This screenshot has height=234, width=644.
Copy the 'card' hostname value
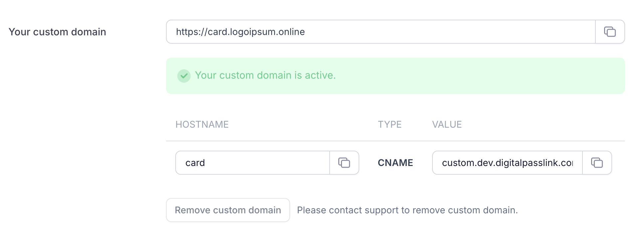coord(344,163)
